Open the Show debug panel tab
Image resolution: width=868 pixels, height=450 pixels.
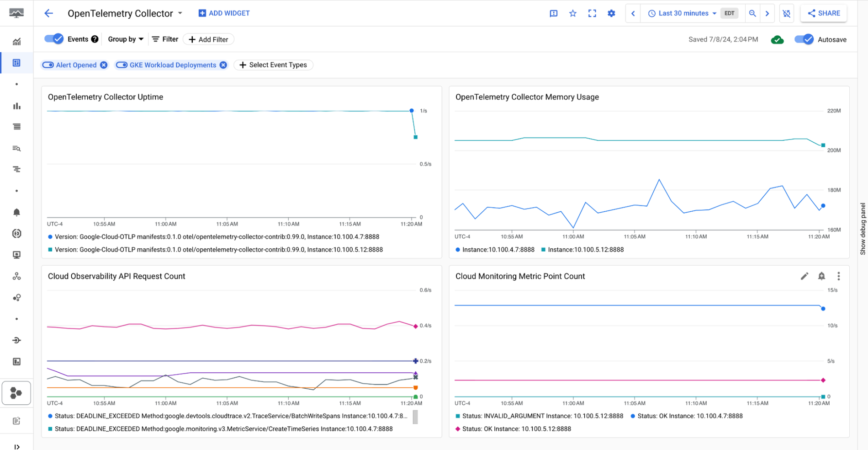pos(863,229)
